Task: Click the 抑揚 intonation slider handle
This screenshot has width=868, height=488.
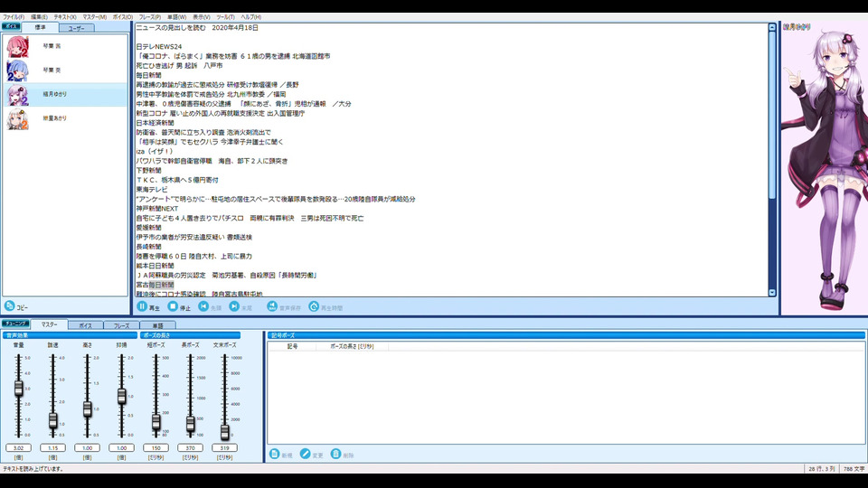Action: (x=122, y=396)
